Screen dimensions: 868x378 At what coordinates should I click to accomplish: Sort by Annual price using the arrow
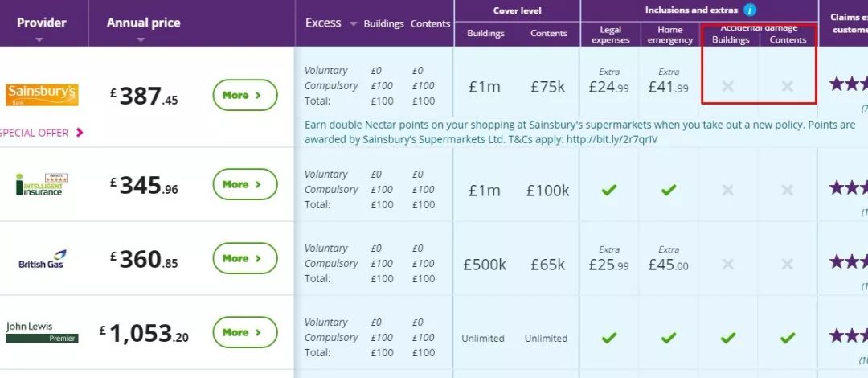[141, 40]
